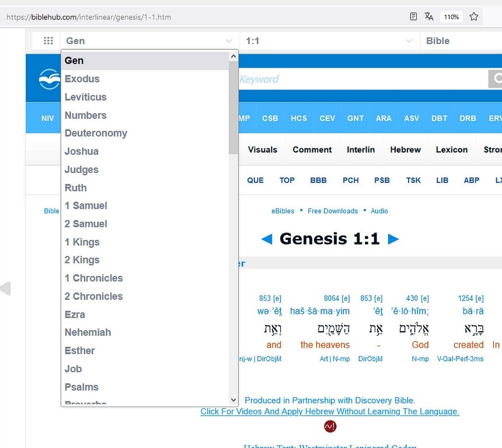
Task: Click the translate page icon
Action: coord(428,16)
